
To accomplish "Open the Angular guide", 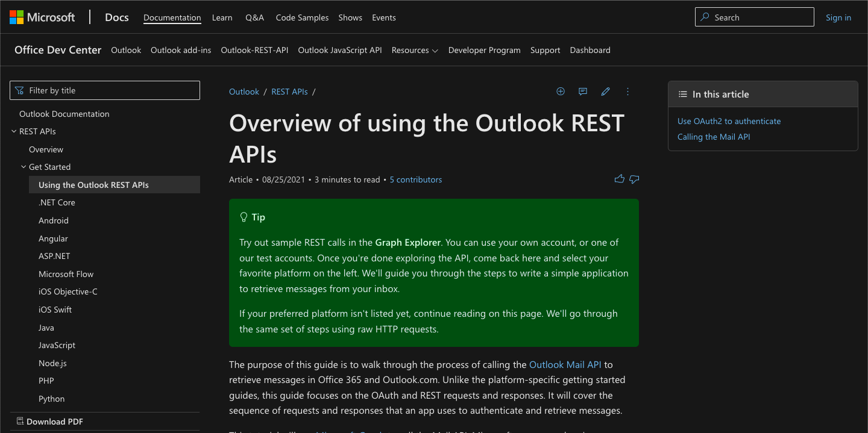I will 53,238.
